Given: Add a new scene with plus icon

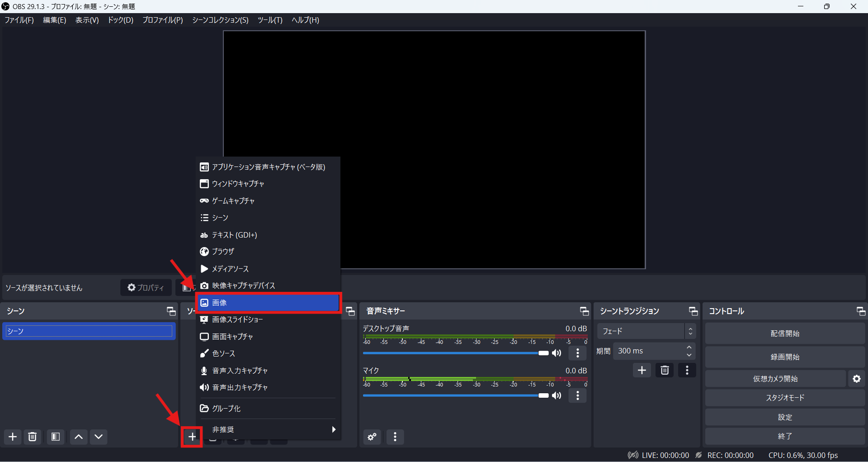Looking at the screenshot, I should (13, 437).
